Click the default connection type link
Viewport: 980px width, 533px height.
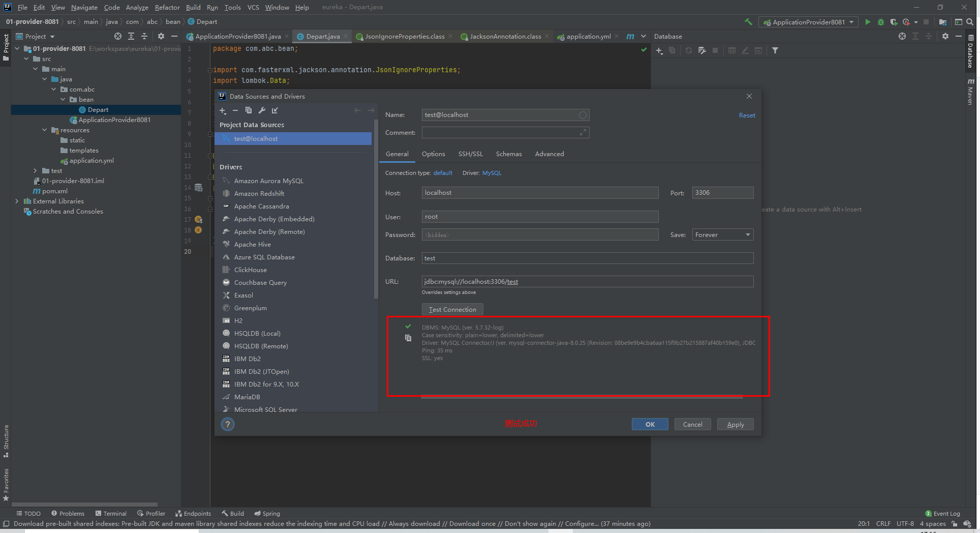tap(443, 173)
